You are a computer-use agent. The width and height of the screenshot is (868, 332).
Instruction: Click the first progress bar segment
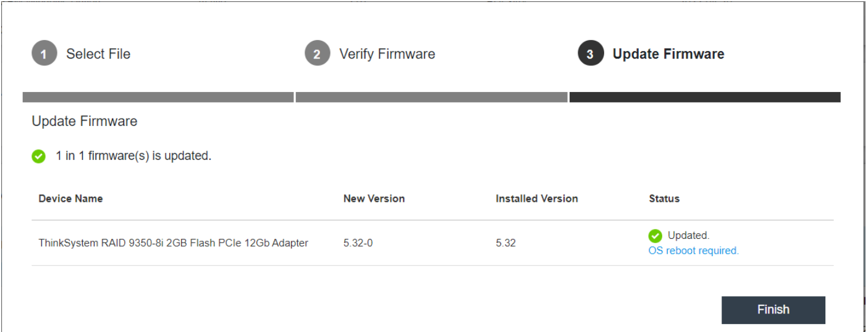[x=158, y=98]
